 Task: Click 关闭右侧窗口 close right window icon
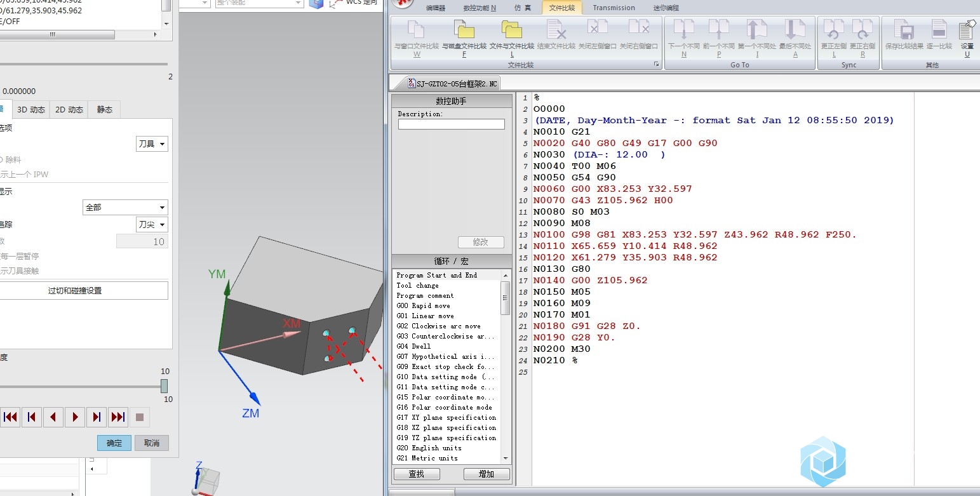(638, 28)
